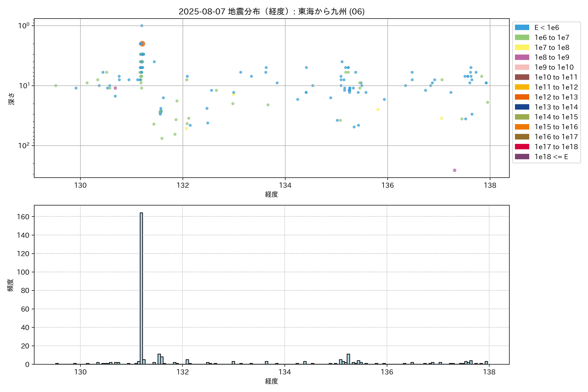Click the chart title text at top
588x392 pixels.
271,11
